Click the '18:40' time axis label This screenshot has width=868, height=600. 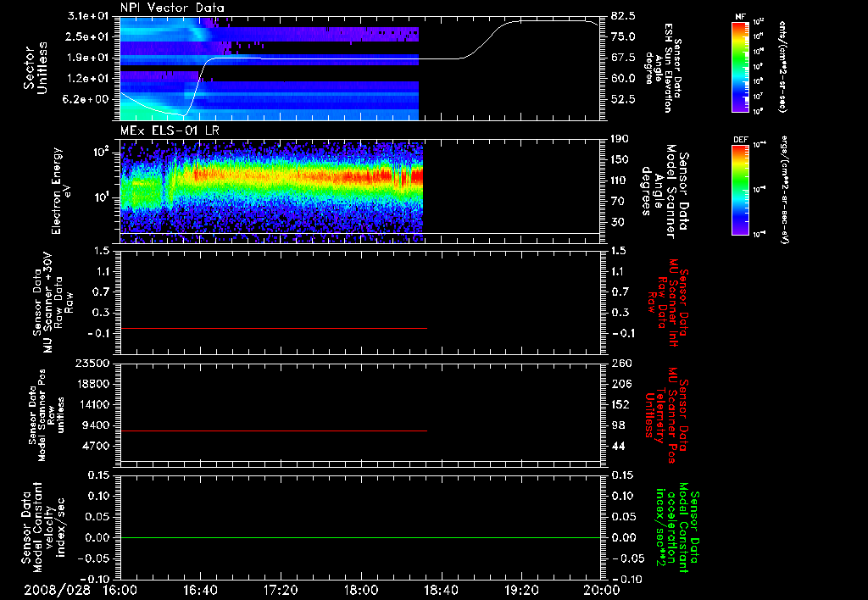pyautogui.click(x=441, y=590)
